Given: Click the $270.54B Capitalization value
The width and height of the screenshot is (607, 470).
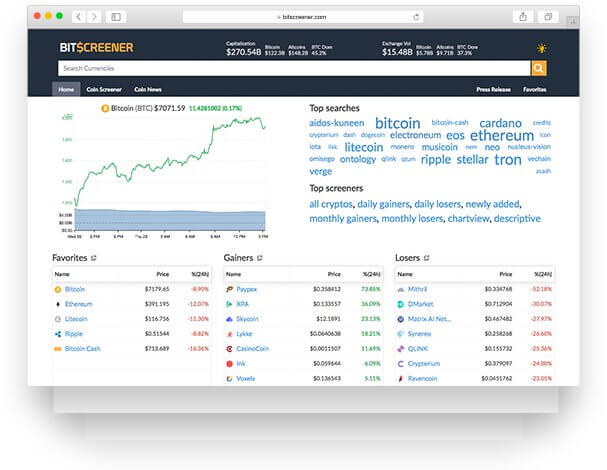Looking at the screenshot, I should 243,52.
